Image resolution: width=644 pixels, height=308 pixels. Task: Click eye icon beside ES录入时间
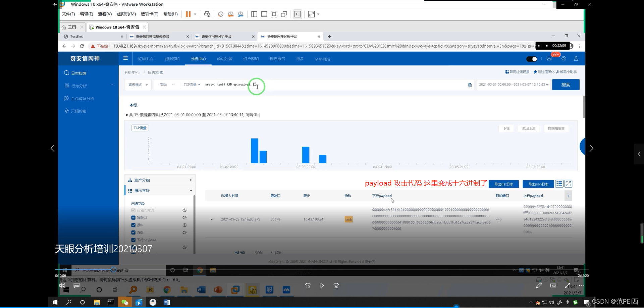click(x=184, y=210)
